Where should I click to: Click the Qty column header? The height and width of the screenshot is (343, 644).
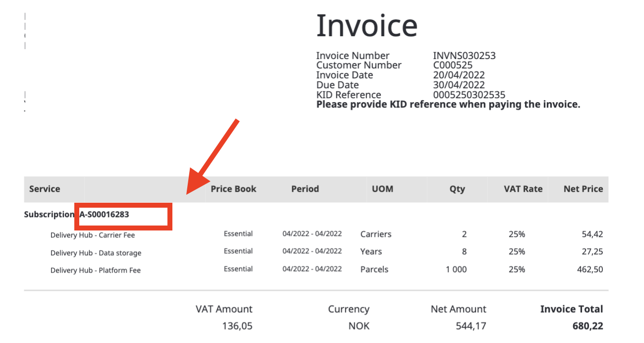tap(457, 189)
